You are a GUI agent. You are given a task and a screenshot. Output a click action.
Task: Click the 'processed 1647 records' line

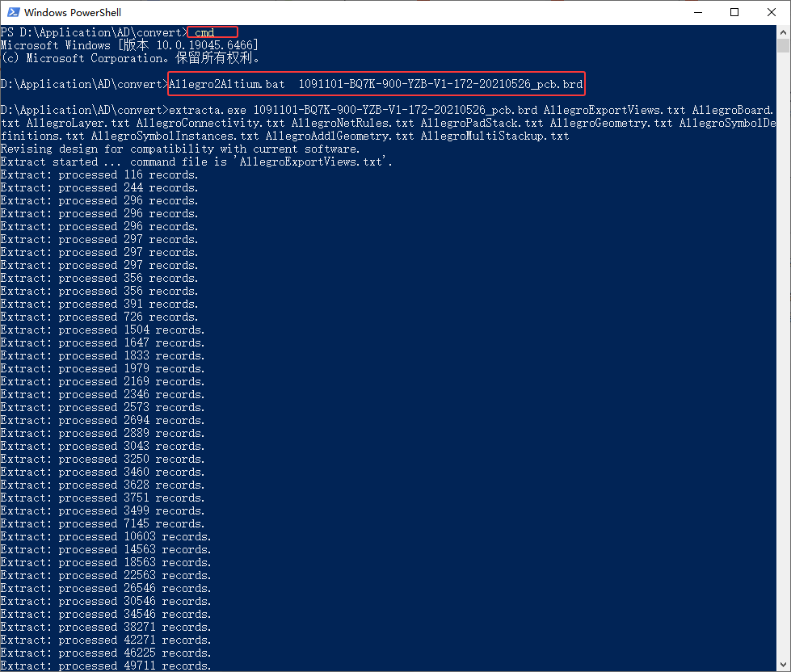[103, 342]
